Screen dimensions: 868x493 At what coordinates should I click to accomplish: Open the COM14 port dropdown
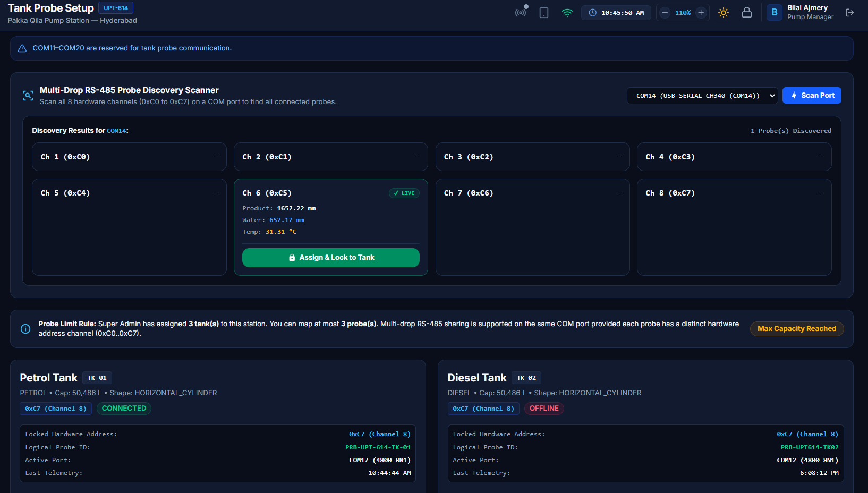coord(702,96)
